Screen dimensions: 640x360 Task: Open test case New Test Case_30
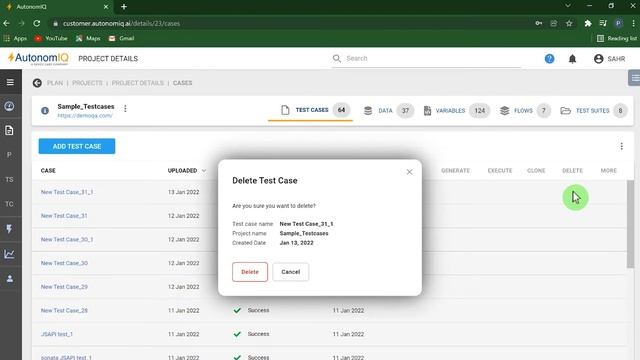coord(64,263)
